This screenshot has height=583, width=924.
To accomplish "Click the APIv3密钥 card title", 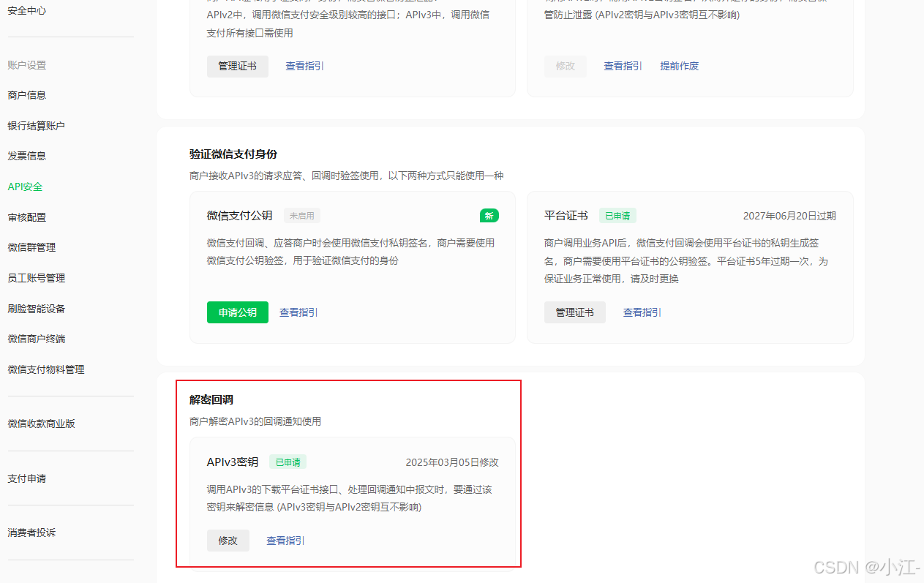I will pos(233,462).
